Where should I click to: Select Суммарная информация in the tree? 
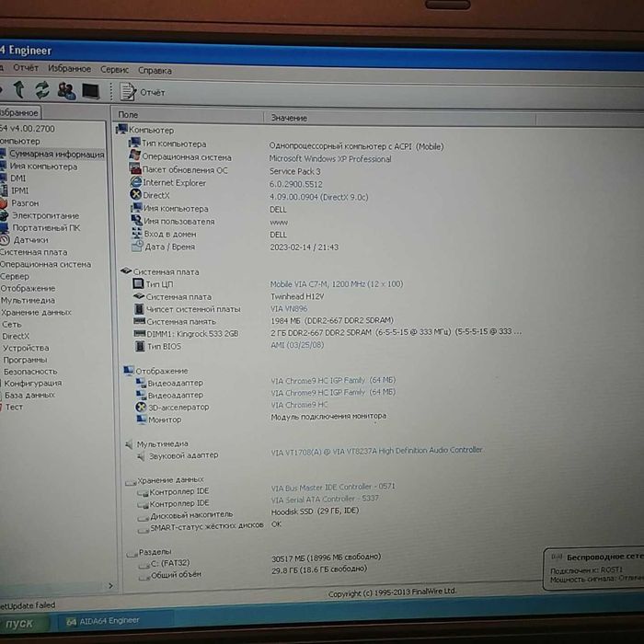tap(57, 154)
